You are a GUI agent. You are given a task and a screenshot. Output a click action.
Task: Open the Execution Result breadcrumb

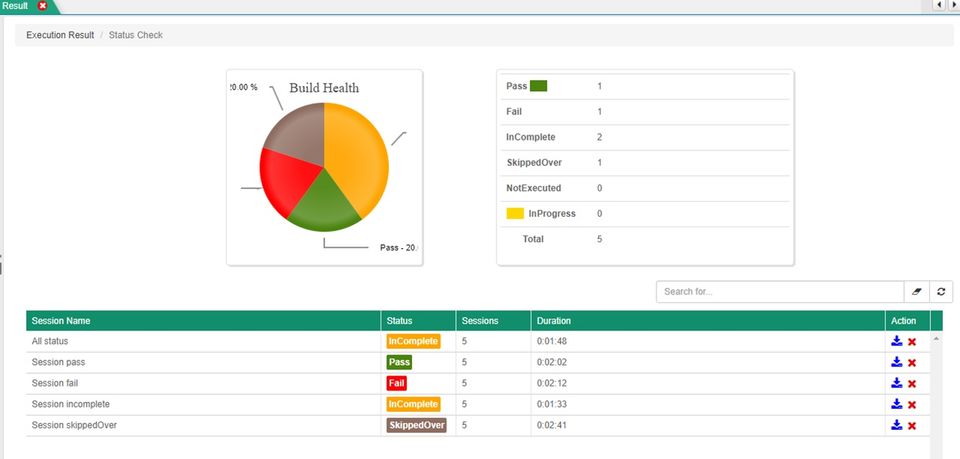click(x=60, y=35)
